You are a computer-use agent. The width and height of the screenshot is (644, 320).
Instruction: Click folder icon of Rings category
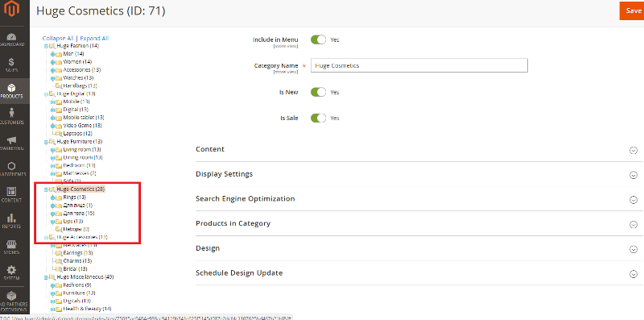click(59, 197)
